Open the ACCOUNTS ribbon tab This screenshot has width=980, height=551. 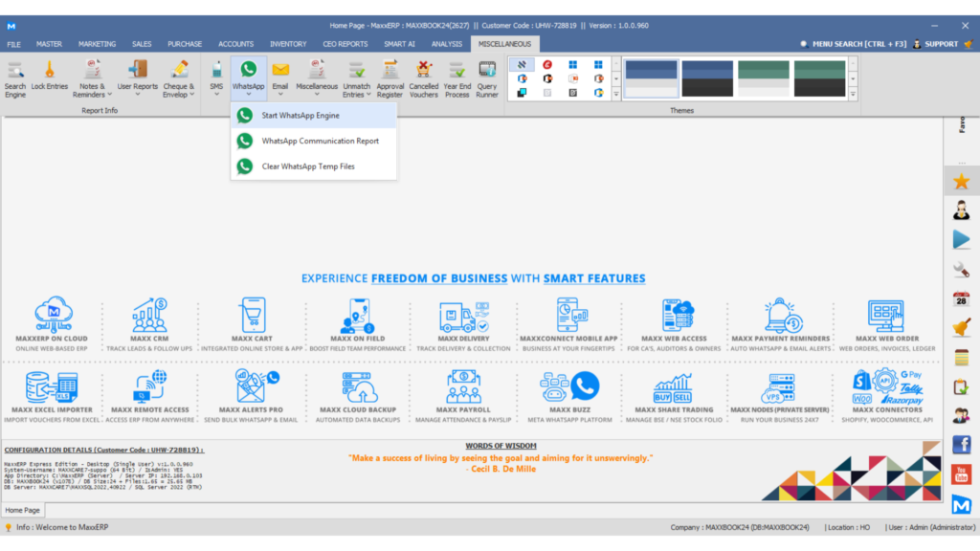[235, 44]
